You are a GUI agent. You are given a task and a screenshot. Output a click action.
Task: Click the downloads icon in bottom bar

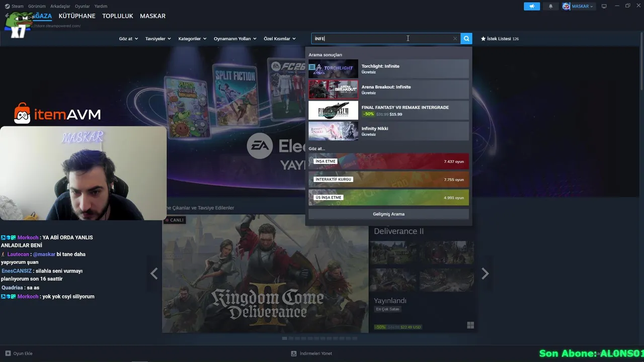[x=294, y=353]
